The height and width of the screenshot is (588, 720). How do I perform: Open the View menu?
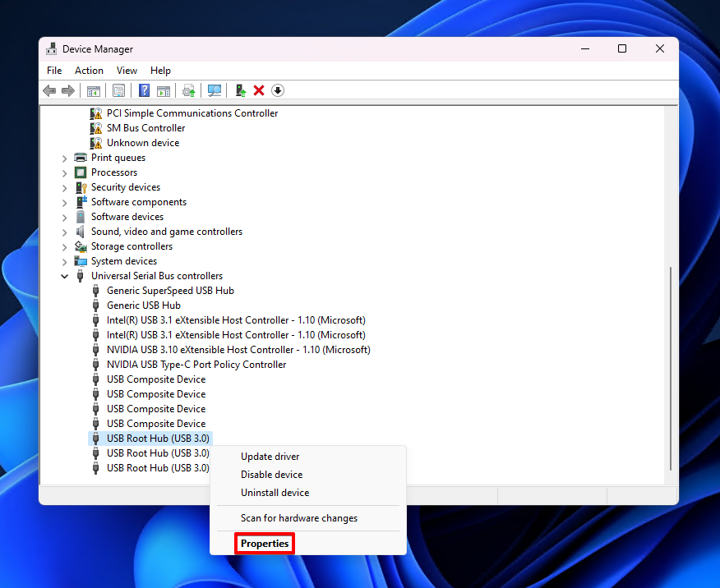point(127,71)
